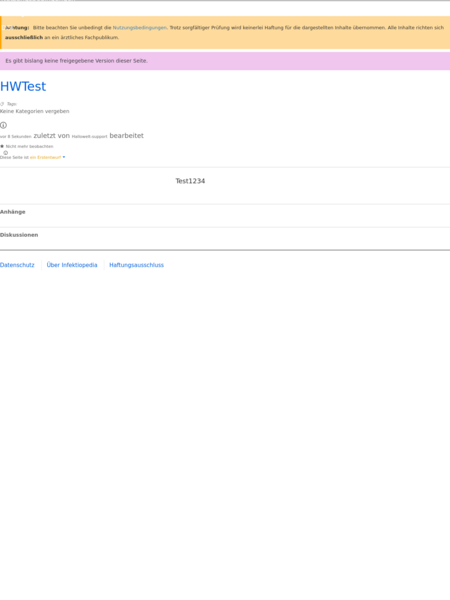Open the 'vor 8 Sekunden' revision link
This screenshot has width=450, height=600.
(16, 136)
